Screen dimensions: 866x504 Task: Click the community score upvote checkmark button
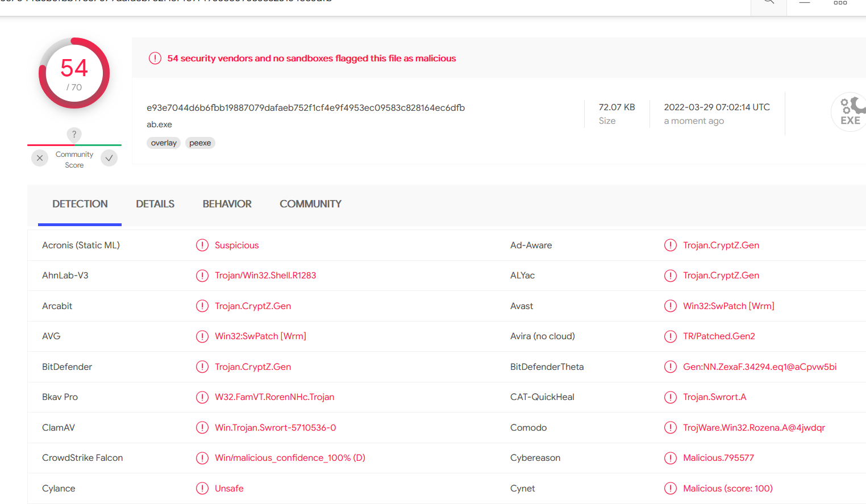[x=109, y=158]
